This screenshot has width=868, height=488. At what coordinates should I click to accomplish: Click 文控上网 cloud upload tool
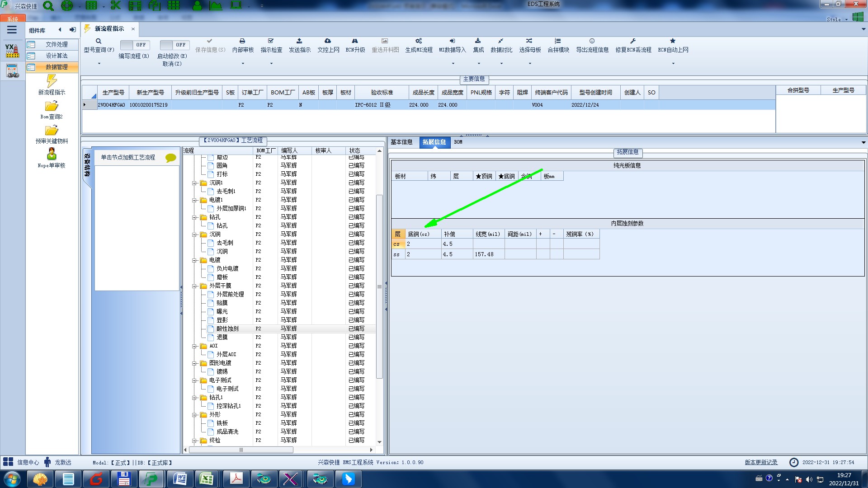(x=328, y=45)
